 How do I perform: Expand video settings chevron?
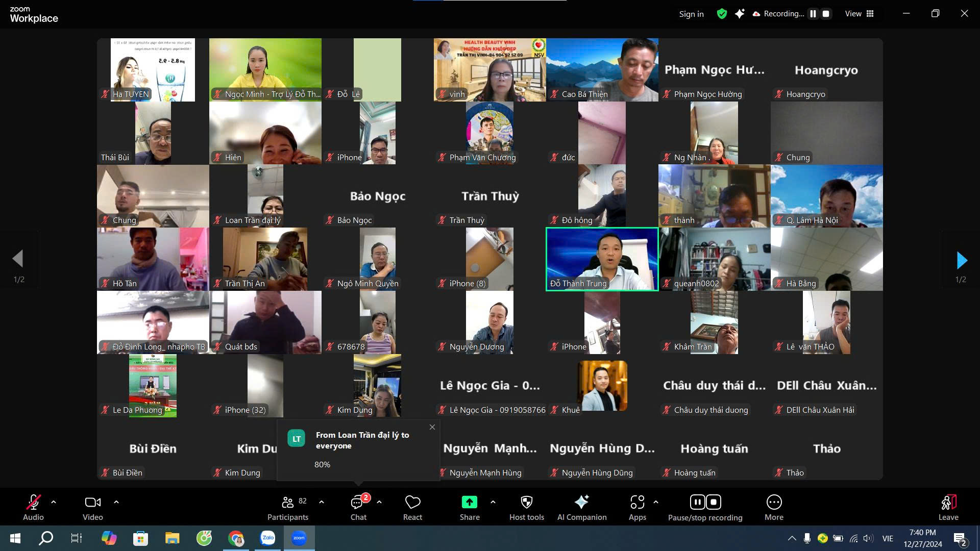116,502
